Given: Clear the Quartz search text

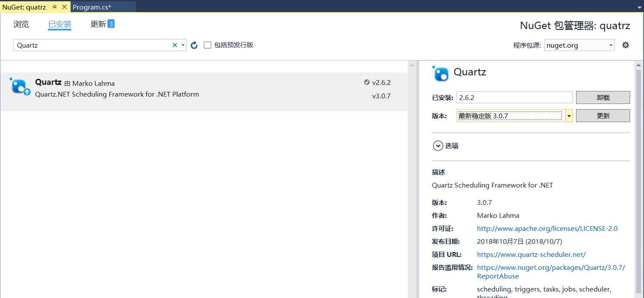Looking at the screenshot, I should click(x=174, y=45).
